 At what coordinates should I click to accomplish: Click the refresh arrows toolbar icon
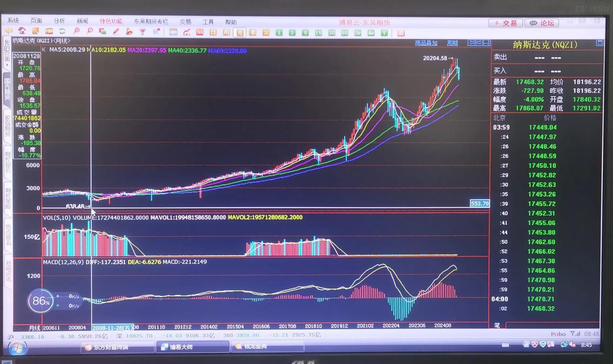click(x=62, y=32)
